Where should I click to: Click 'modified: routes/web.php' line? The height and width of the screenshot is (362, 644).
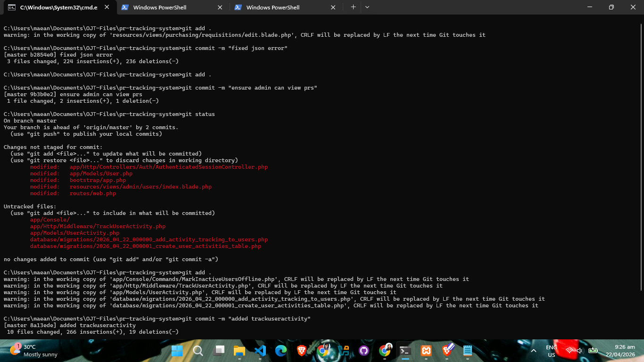[73, 193]
